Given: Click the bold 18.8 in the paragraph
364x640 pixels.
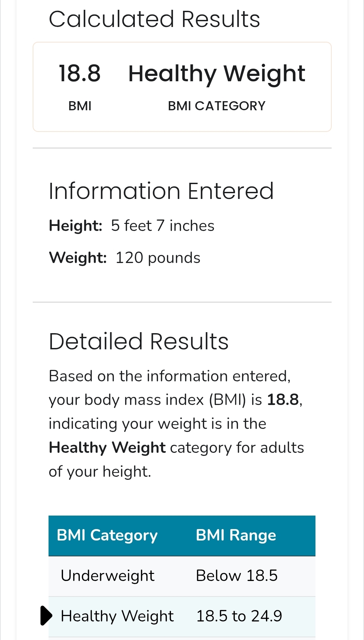Looking at the screenshot, I should click(283, 400).
